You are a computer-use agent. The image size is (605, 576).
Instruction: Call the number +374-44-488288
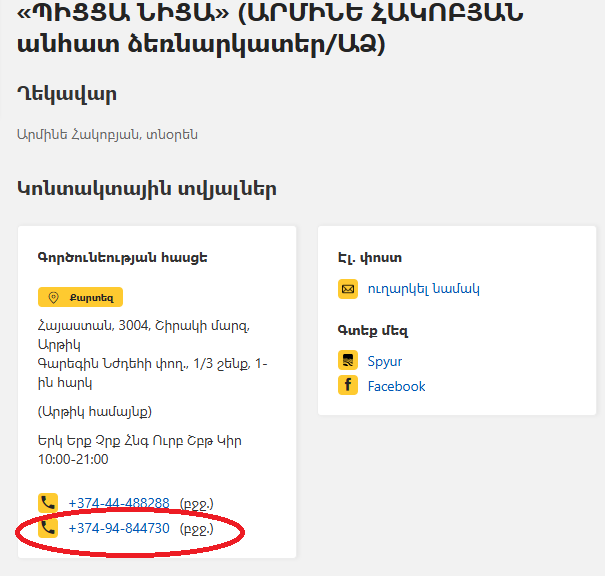click(119, 503)
